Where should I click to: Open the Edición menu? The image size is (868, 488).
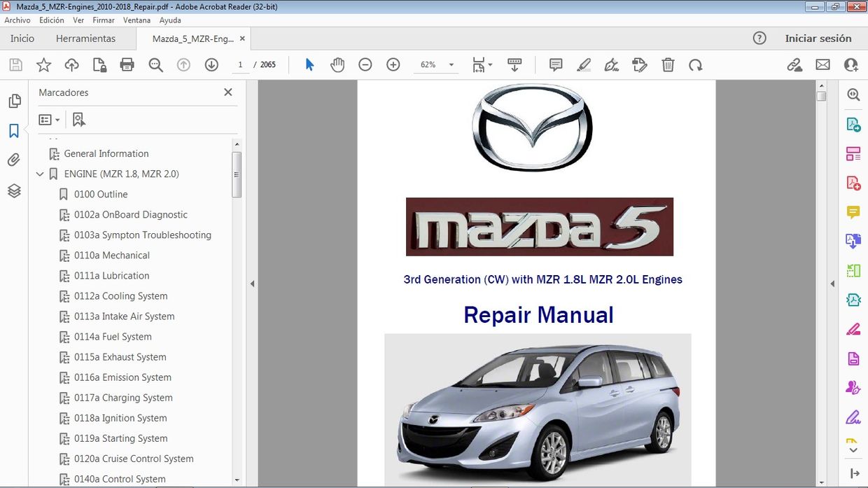(x=51, y=20)
